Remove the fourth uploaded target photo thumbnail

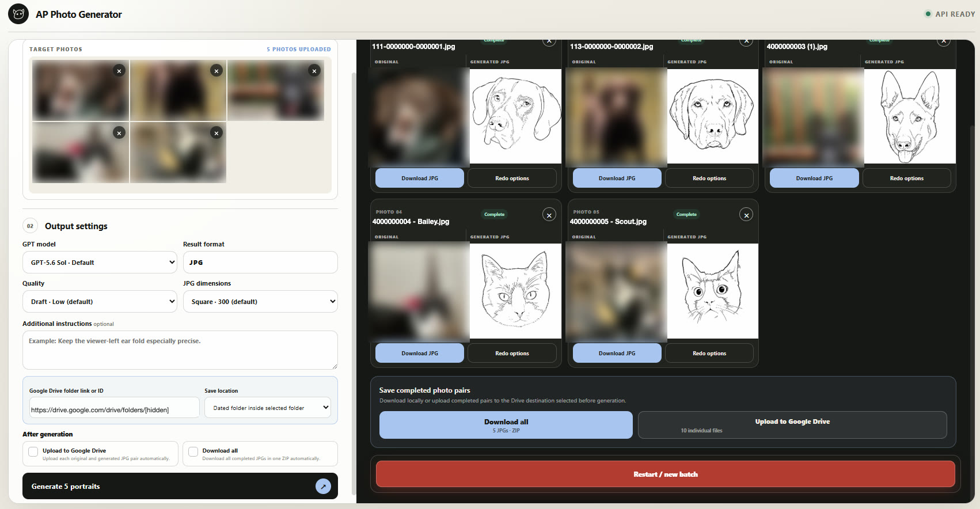point(119,133)
